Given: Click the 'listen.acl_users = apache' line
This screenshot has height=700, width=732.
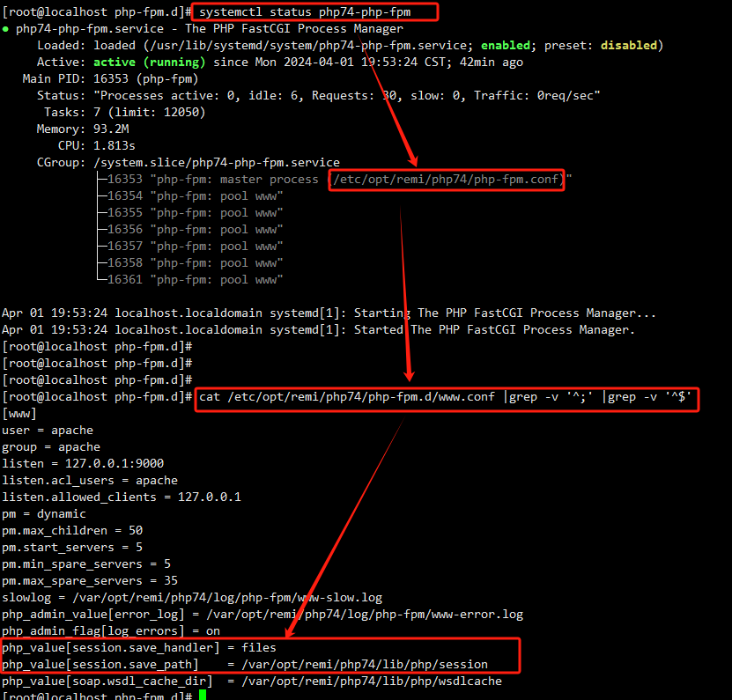Looking at the screenshot, I should [x=90, y=481].
